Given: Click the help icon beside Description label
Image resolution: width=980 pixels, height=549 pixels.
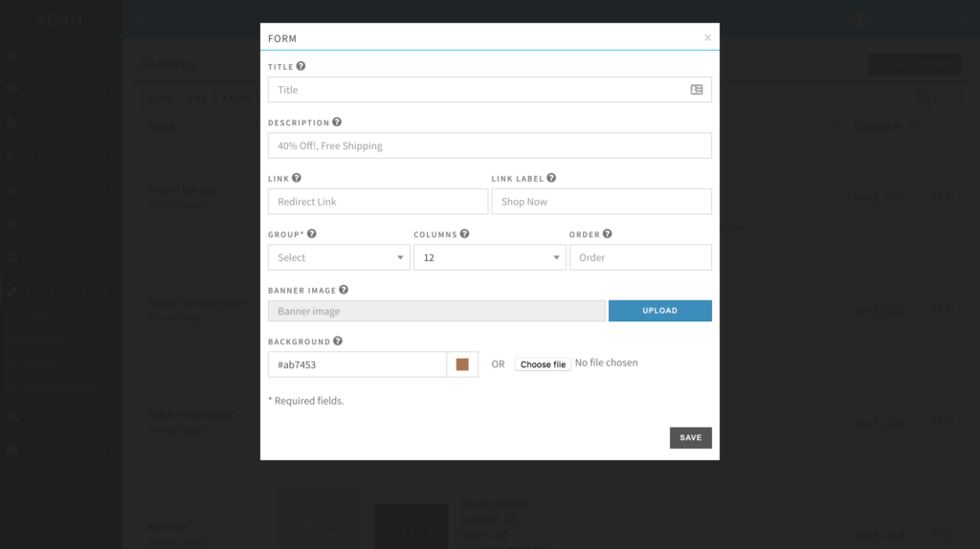Looking at the screenshot, I should (337, 122).
